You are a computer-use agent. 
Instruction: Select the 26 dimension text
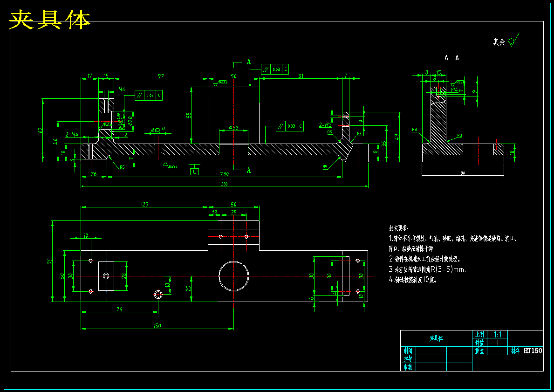click(x=94, y=174)
